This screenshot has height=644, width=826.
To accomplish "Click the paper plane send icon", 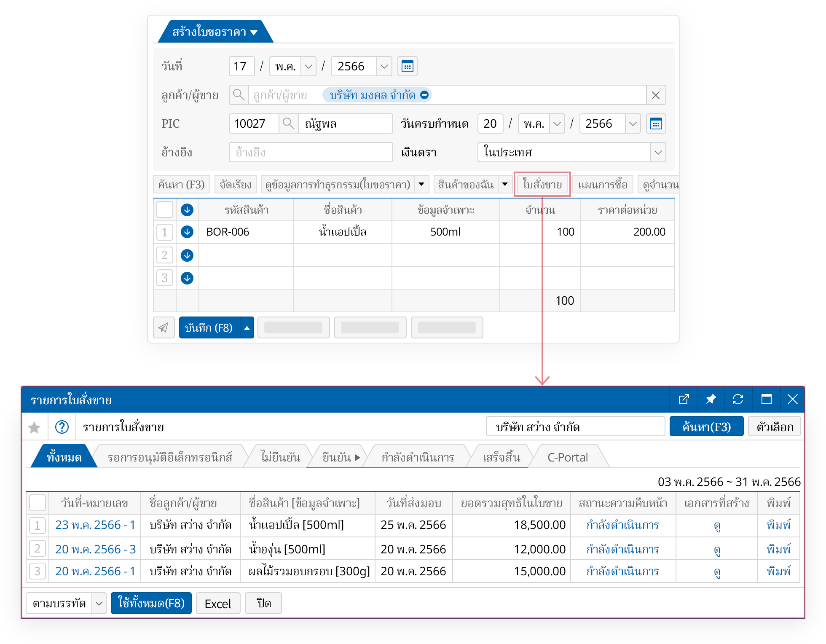I will 164,327.
